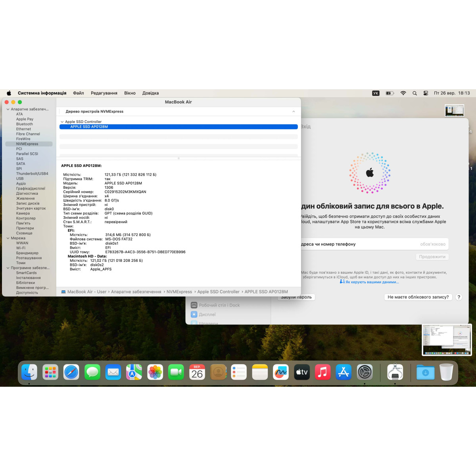Click NVMExpress in the bottom path bar
The height and width of the screenshot is (476, 476).
click(x=179, y=292)
